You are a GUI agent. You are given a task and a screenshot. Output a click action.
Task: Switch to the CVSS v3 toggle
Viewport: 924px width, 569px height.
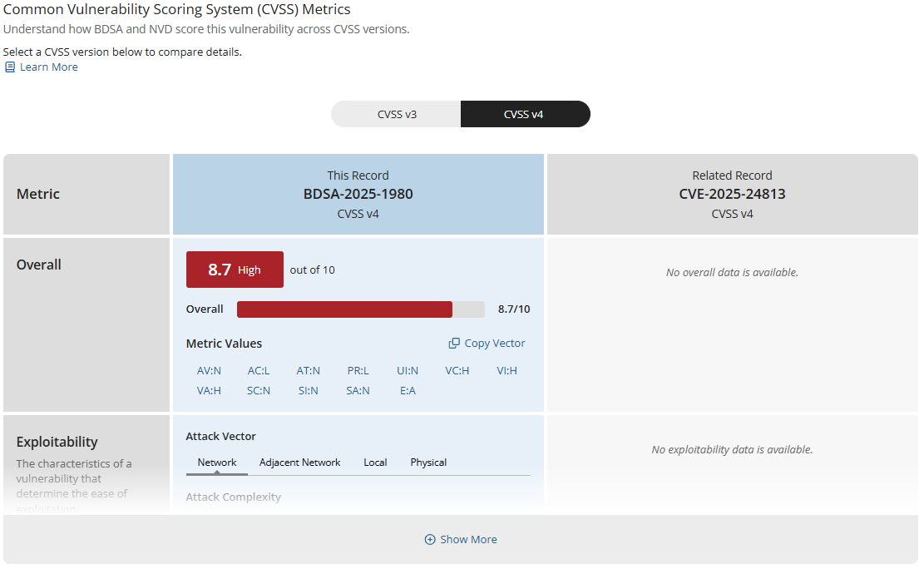coord(397,115)
